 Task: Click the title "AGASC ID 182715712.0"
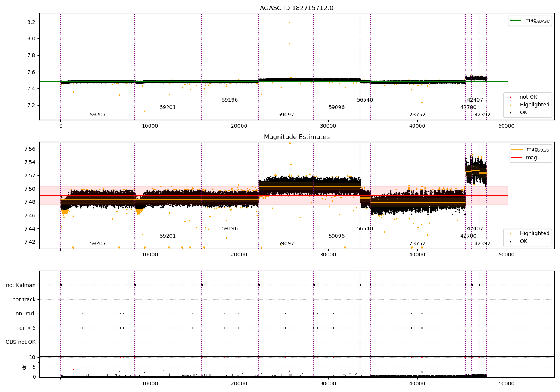coord(296,8)
